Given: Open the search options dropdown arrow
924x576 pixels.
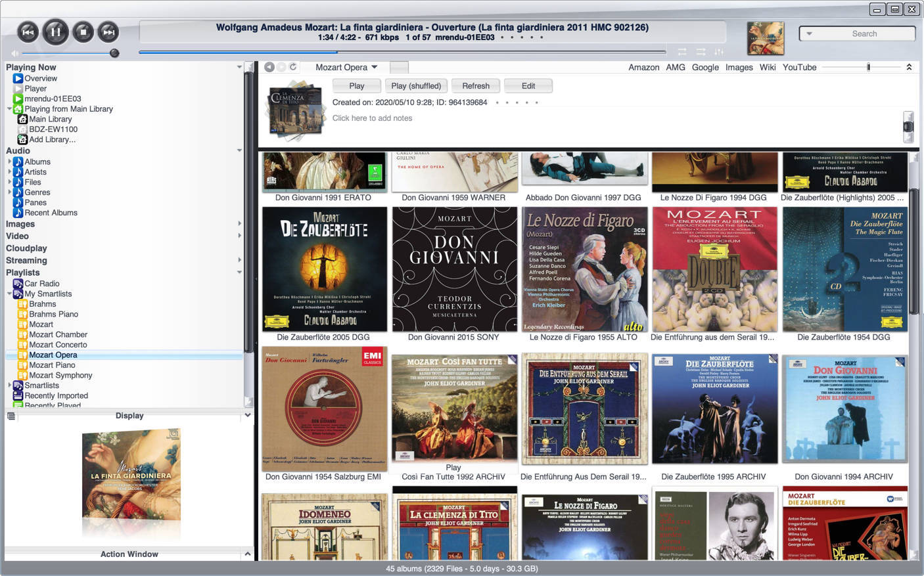Looking at the screenshot, I should point(809,33).
